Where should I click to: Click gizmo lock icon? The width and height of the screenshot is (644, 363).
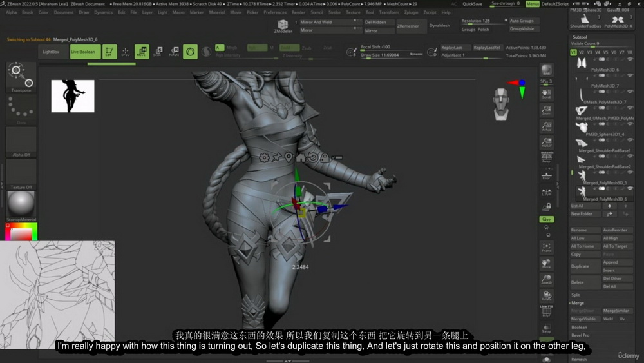(x=325, y=157)
